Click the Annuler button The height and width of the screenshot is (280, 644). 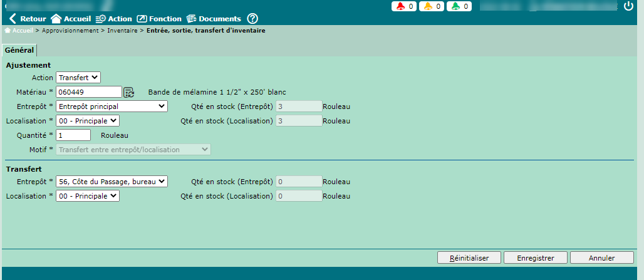[593, 257]
